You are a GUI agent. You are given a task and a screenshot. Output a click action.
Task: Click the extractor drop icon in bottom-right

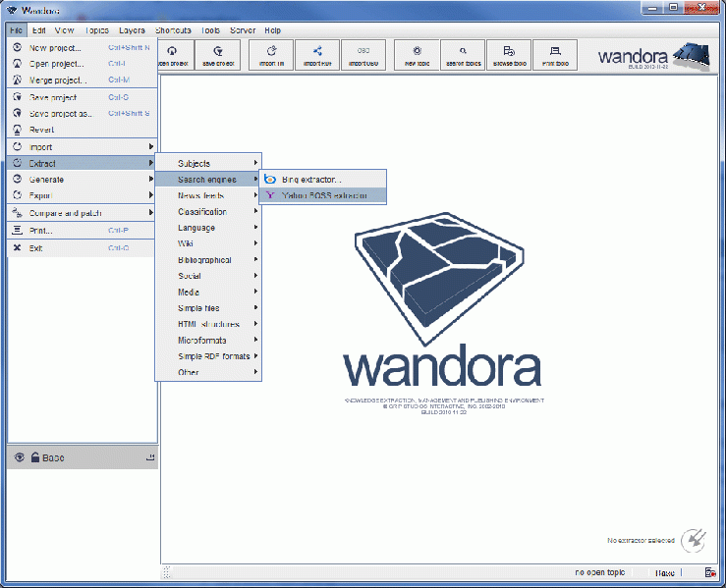[694, 539]
